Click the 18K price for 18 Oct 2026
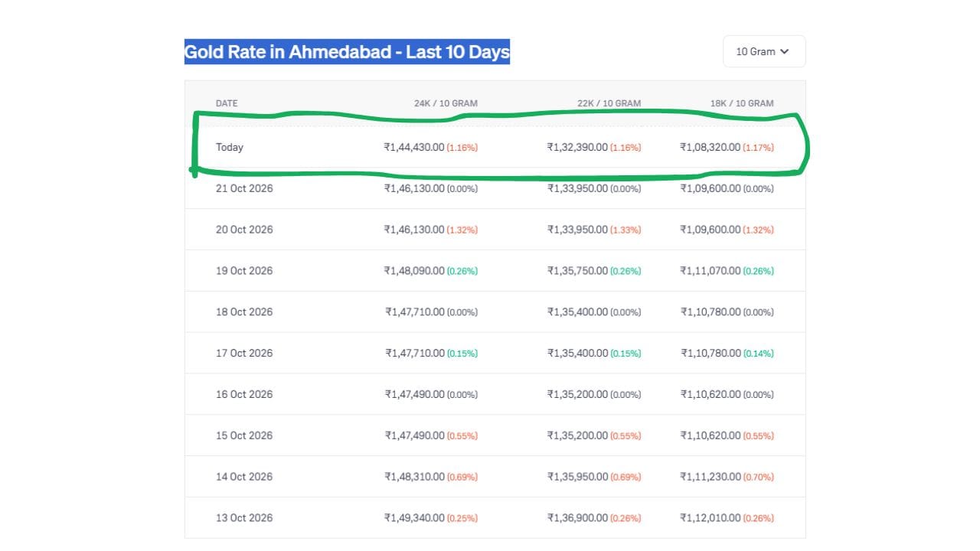The height and width of the screenshot is (551, 980). point(710,312)
